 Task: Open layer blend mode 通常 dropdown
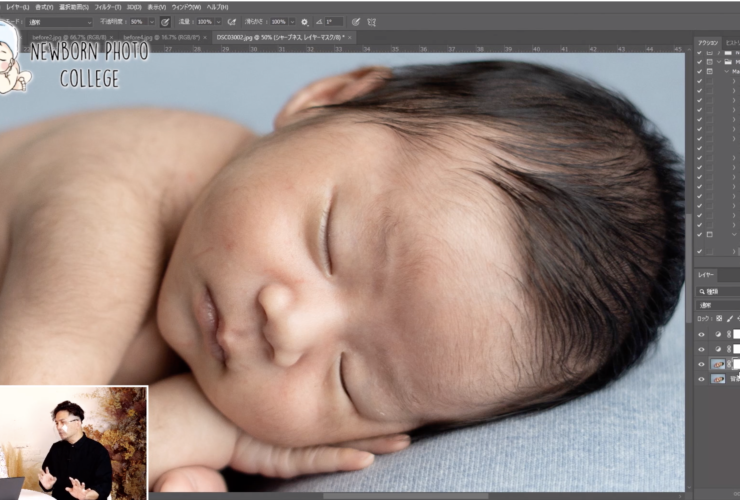pyautogui.click(x=718, y=305)
